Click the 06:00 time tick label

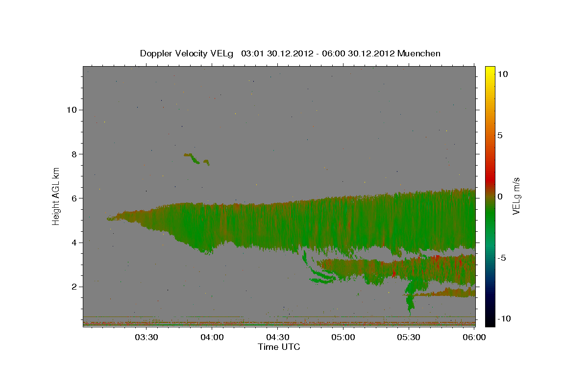pos(474,337)
